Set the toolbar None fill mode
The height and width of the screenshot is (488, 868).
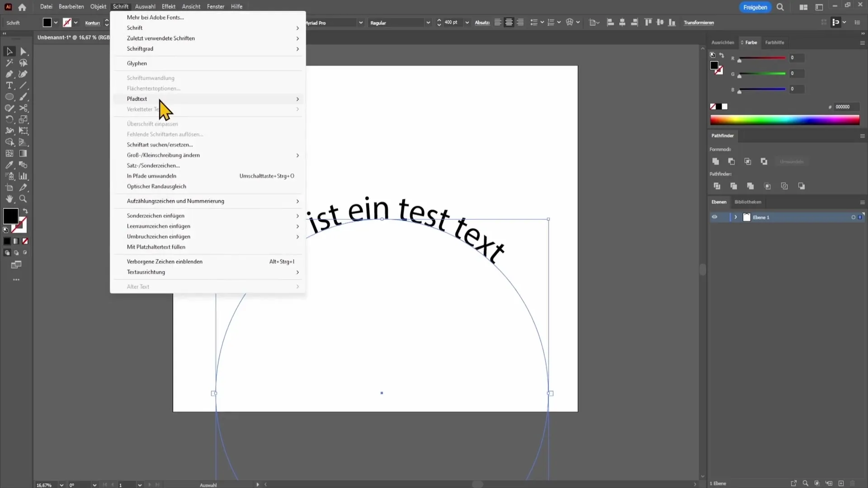(x=25, y=241)
